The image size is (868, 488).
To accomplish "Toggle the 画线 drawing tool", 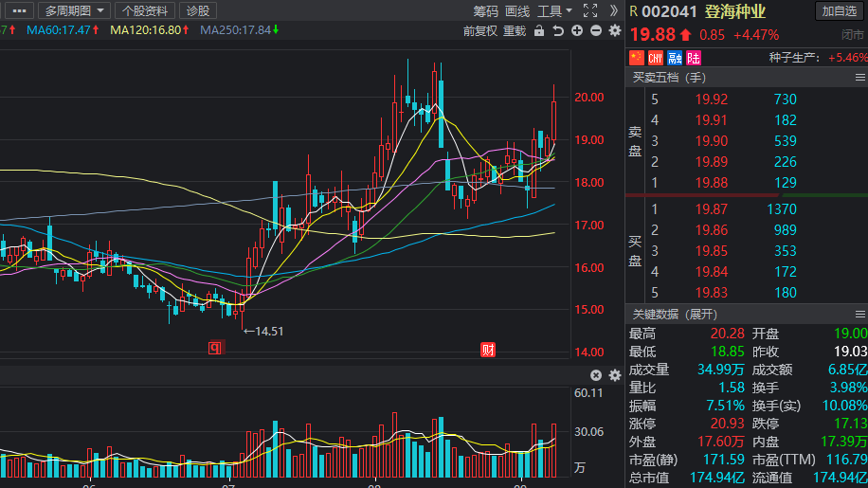I will point(517,10).
